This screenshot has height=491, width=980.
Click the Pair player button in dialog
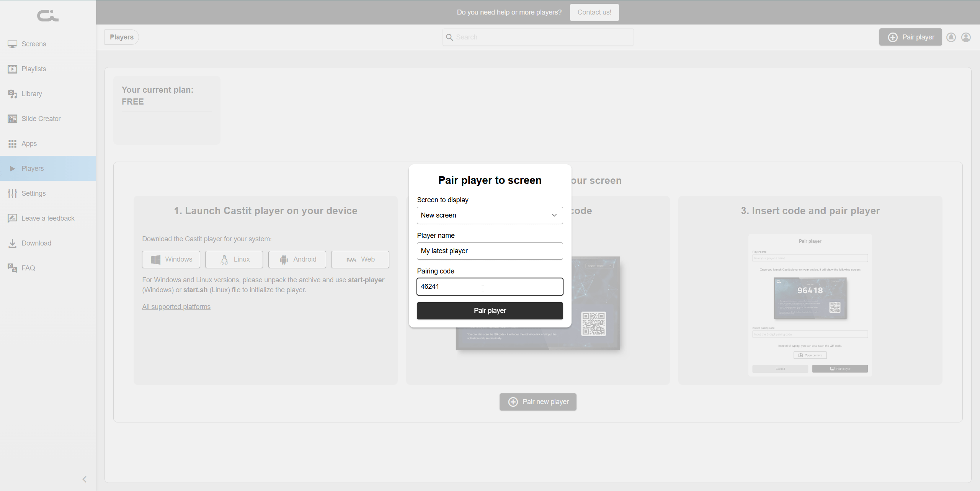point(490,311)
